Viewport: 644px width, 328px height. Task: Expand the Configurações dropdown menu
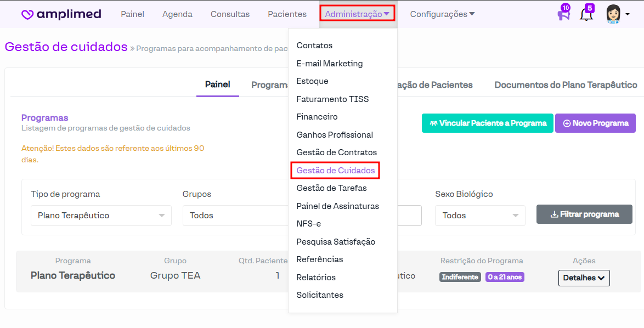[442, 14]
